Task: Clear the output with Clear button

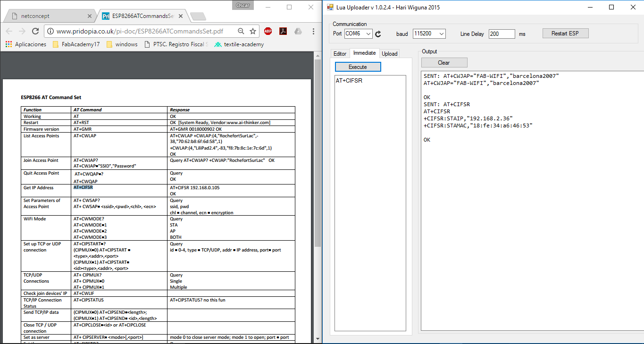Action: (x=444, y=63)
